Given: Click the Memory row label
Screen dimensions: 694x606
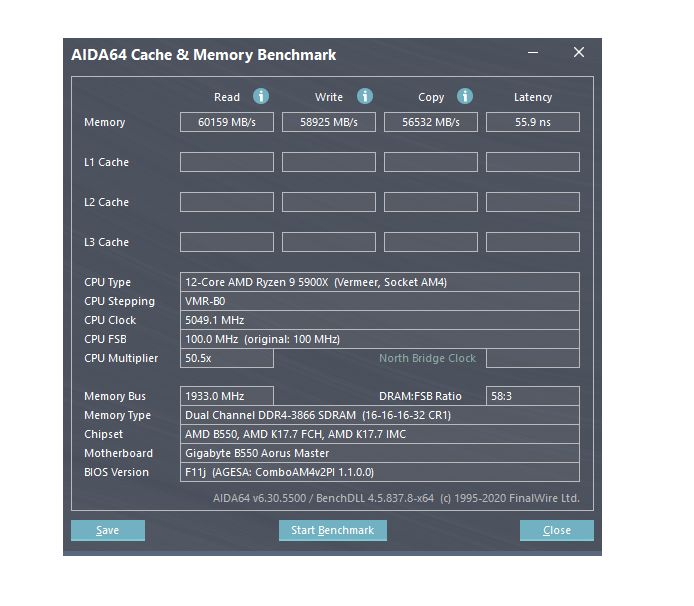Looking at the screenshot, I should 104,122.
